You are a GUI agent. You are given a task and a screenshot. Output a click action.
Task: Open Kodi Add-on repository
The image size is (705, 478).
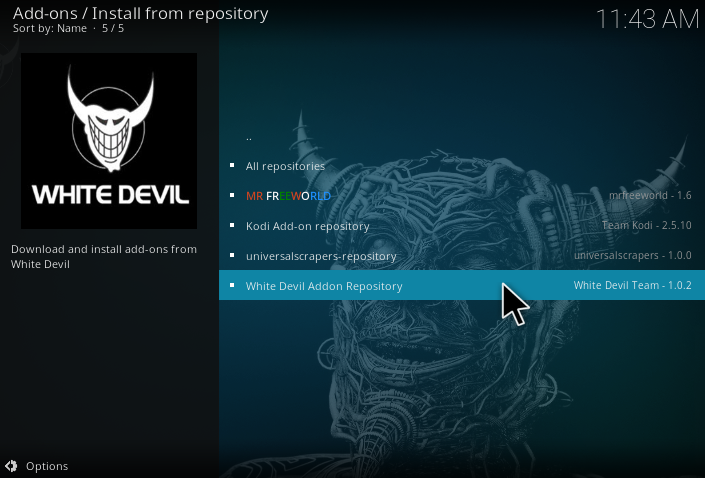click(462, 226)
